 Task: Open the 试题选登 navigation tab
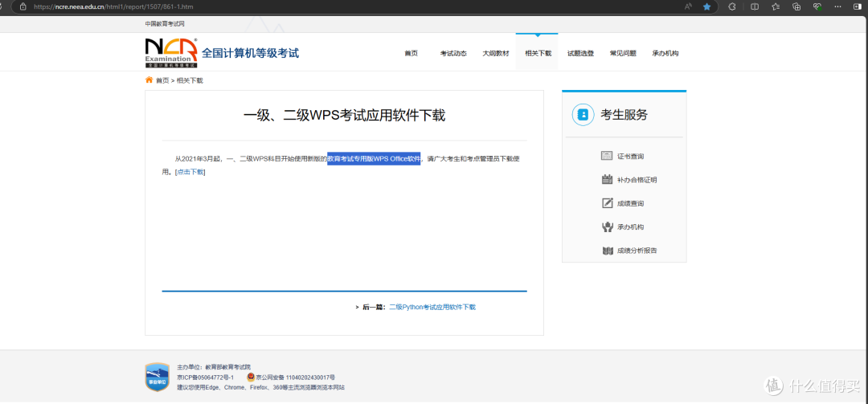click(581, 53)
